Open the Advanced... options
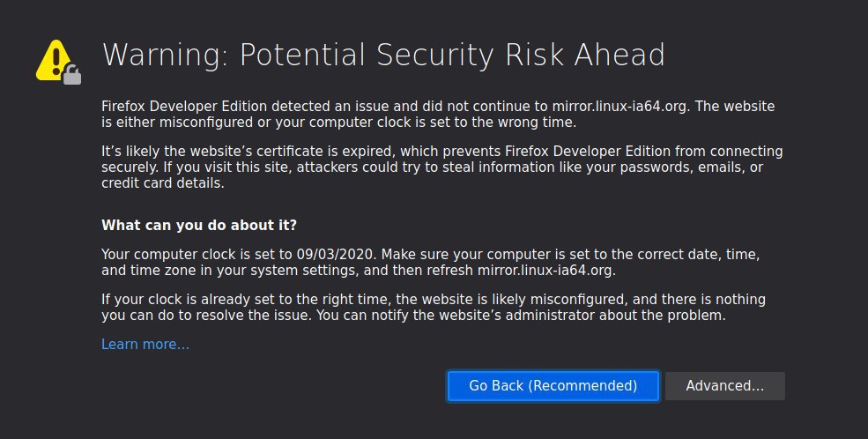The width and height of the screenshot is (868, 439). pyautogui.click(x=724, y=386)
